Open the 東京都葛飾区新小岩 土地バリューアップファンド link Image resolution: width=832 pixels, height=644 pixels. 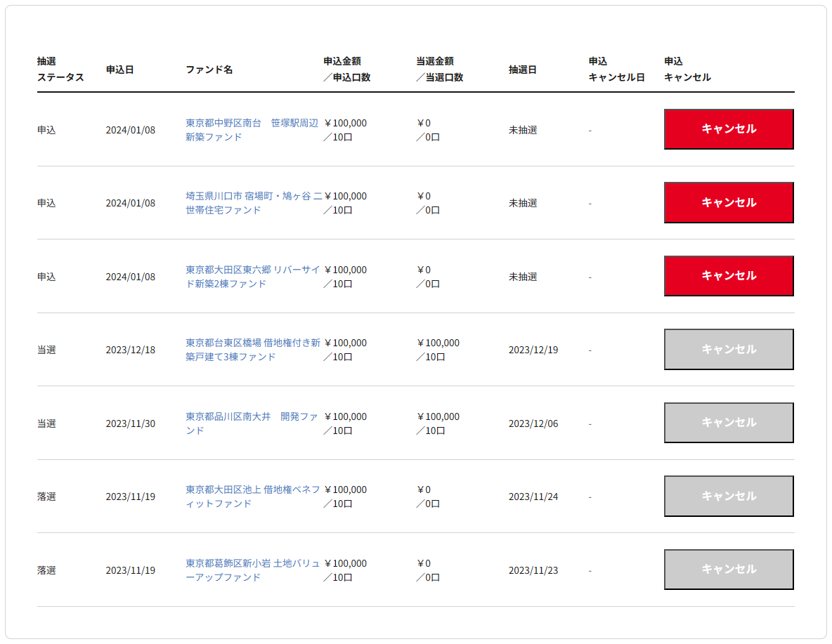(252, 570)
